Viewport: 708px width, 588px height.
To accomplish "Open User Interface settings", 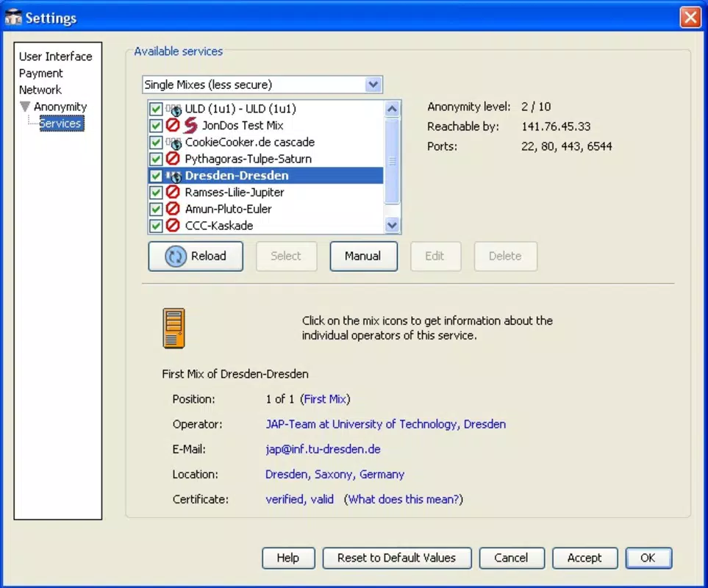I will click(x=56, y=57).
